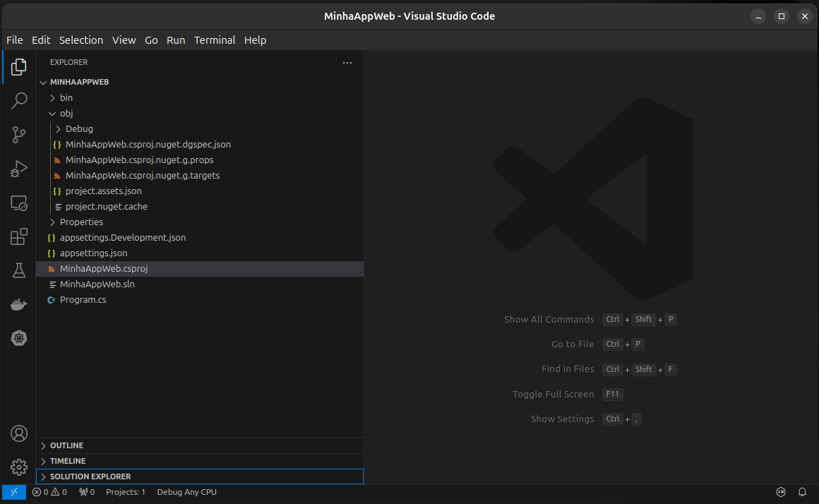Expand the SOLUTION EXPLORER section

200,476
